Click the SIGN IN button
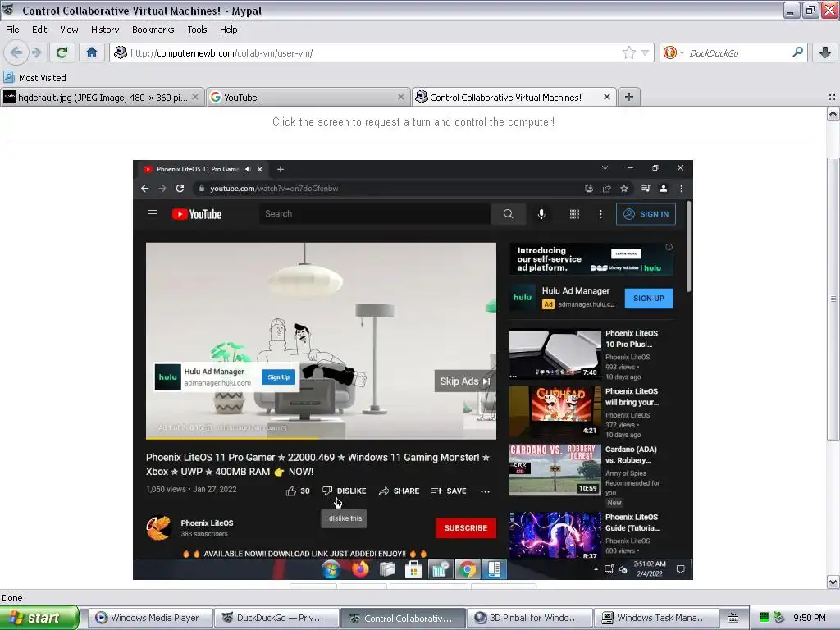Image resolution: width=840 pixels, height=630 pixels. [646, 214]
